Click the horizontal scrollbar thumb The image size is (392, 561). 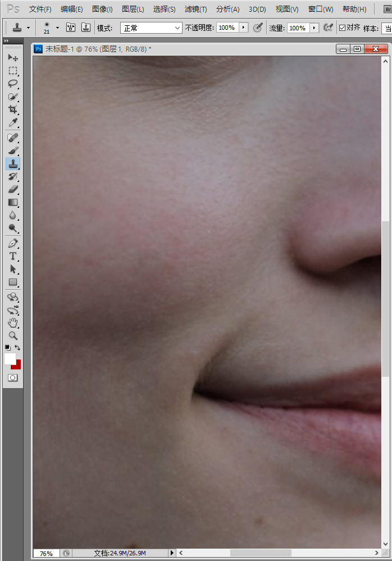coord(261,553)
